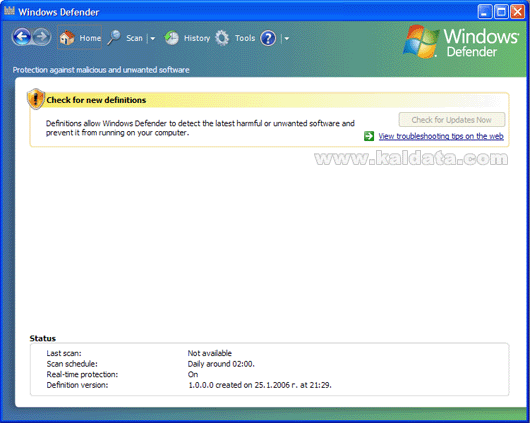The image size is (530, 423).
Task: Click the green arrow beside troubleshooting link
Action: pos(369,136)
